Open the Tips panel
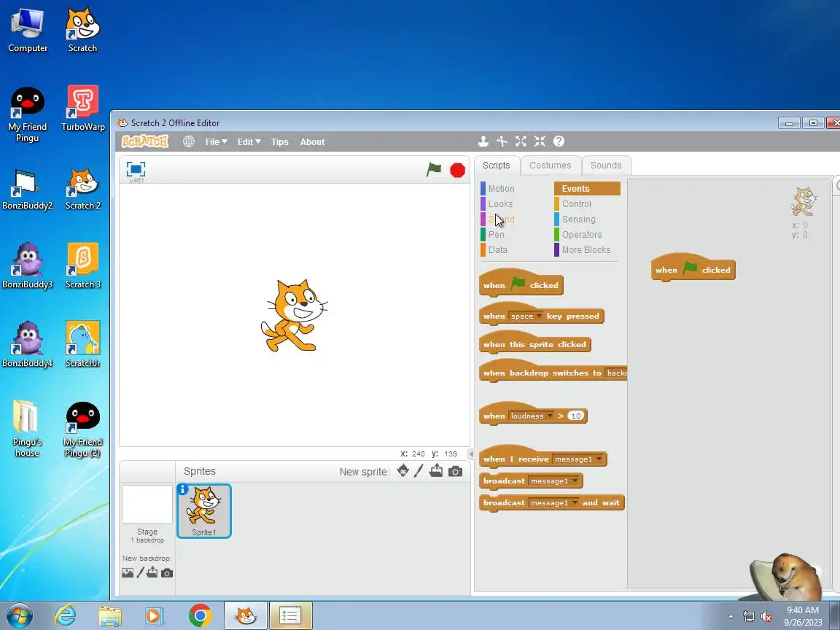 coord(280,142)
